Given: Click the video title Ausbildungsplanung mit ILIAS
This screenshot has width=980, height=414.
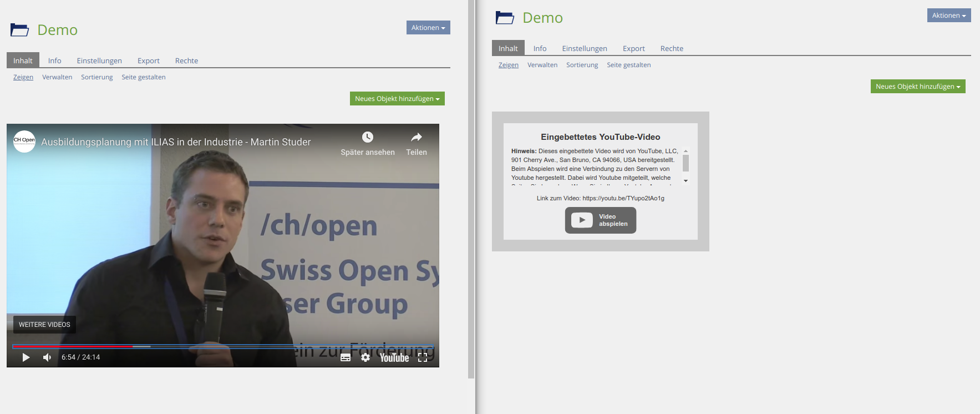Looking at the screenshot, I should [176, 142].
